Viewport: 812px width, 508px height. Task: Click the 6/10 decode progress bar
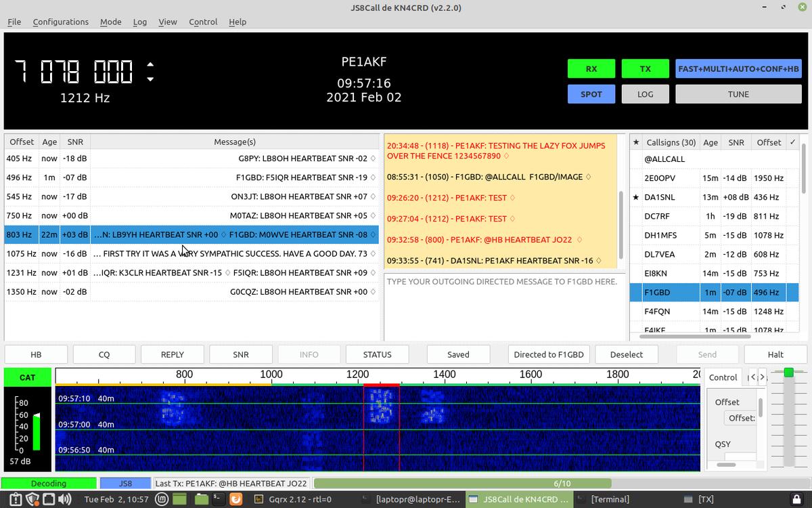[562, 484]
